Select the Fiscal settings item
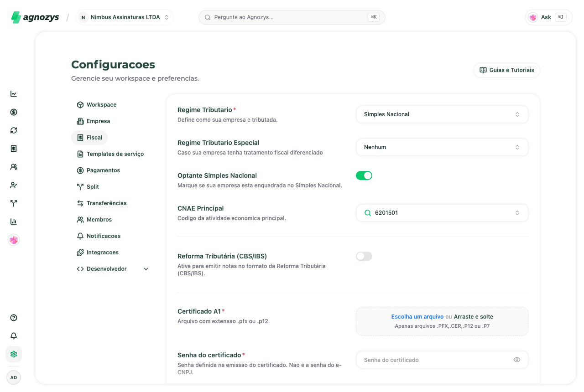 (x=89, y=138)
